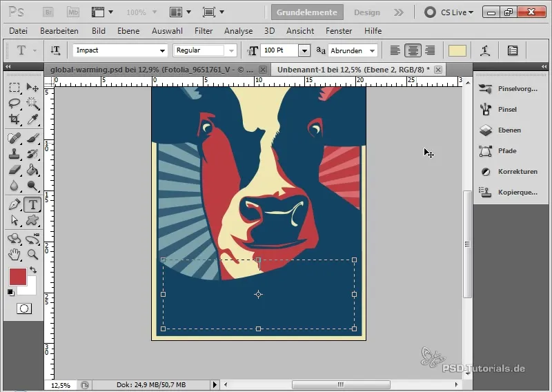Open the Ebene menu
This screenshot has width=552, height=392.
point(128,31)
